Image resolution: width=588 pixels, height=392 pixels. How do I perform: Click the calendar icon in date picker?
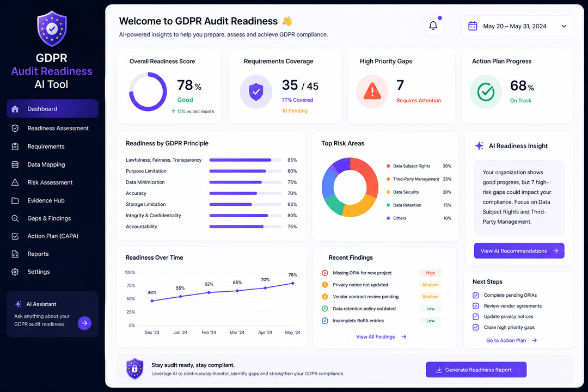[473, 26]
